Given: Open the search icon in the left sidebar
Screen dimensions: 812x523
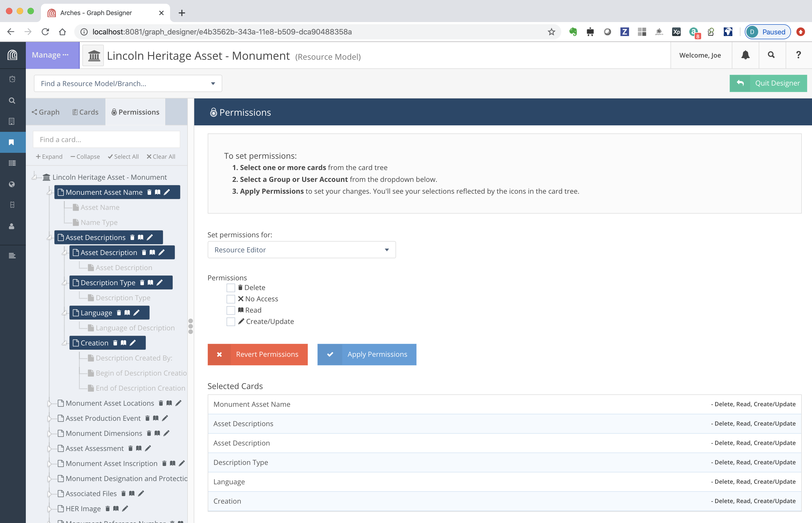Looking at the screenshot, I should (x=12, y=101).
